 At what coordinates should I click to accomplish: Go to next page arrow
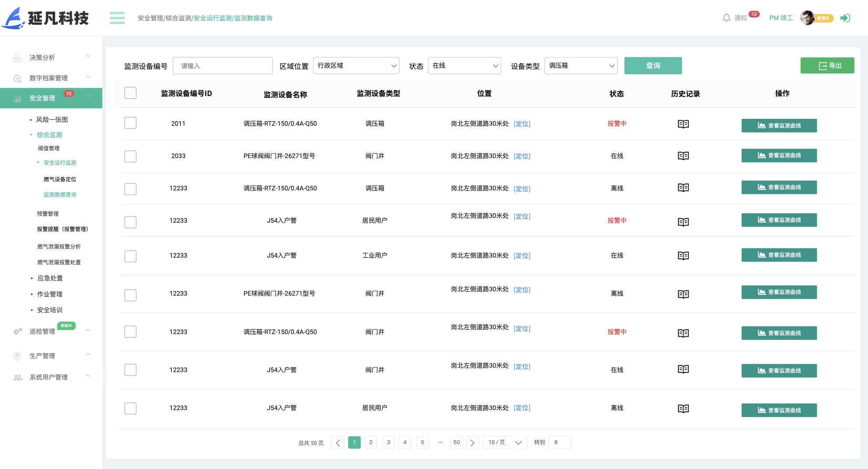tap(472, 443)
